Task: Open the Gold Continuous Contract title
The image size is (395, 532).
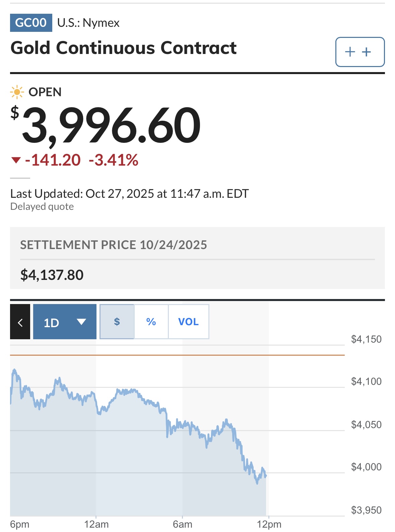Action: (x=123, y=48)
